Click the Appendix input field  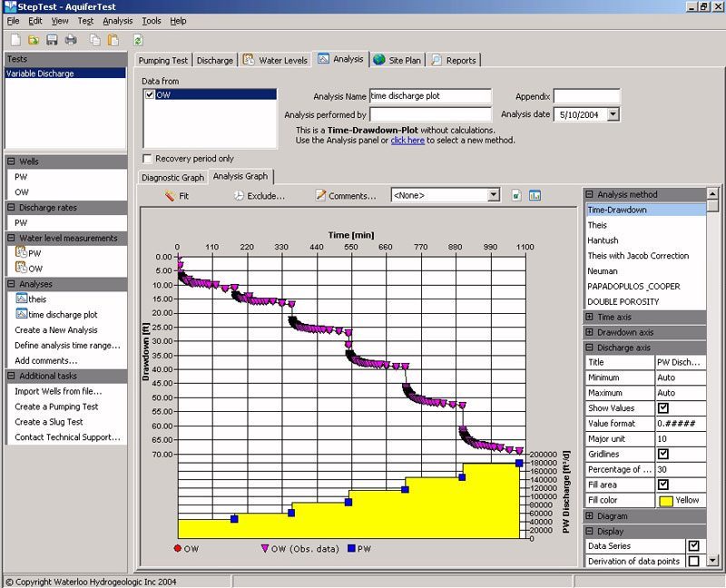[586, 96]
